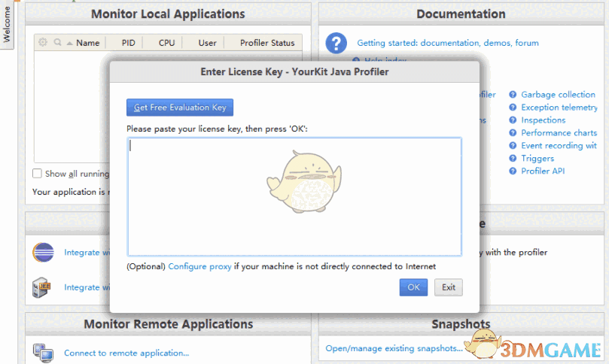Click the help icon beside Exception telemetry
The image size is (609, 364).
[x=513, y=107]
